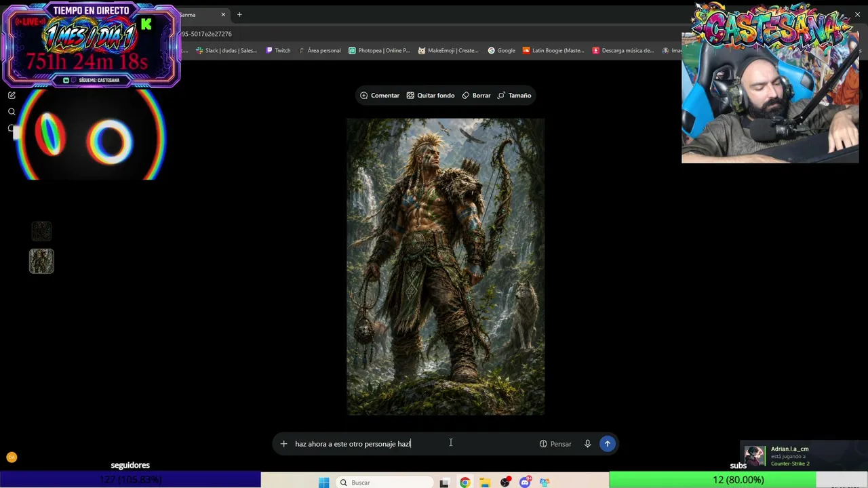Viewport: 868px width, 488px height.
Task: Open the Windows Start menu
Action: [x=324, y=482]
